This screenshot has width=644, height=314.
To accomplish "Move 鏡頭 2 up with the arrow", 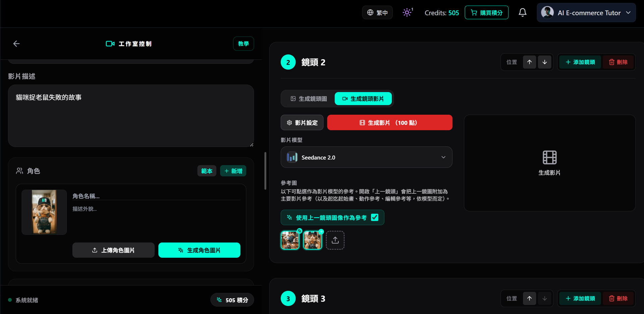I will tap(529, 62).
